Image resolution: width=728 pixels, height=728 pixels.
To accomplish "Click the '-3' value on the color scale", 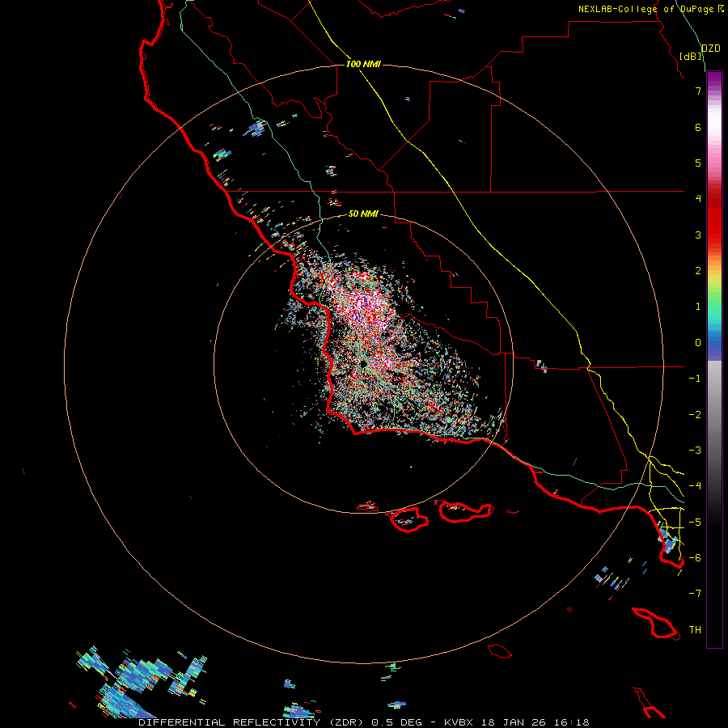I will click(x=695, y=451).
